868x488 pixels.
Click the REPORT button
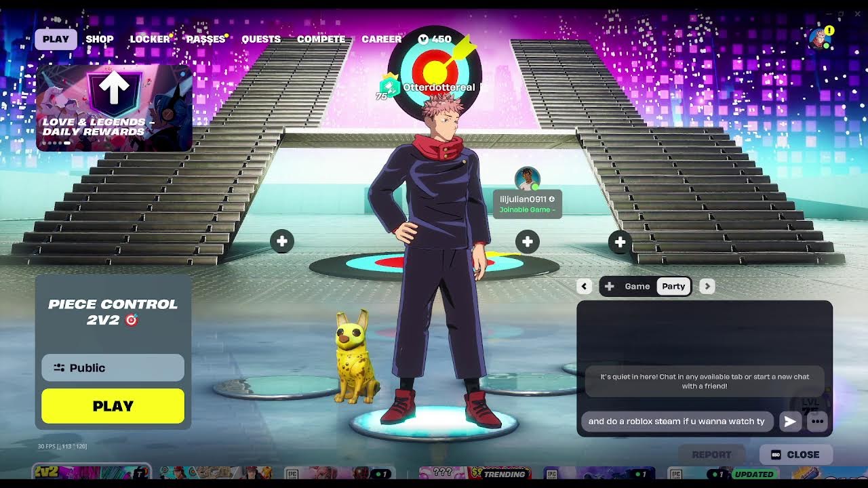click(x=711, y=455)
